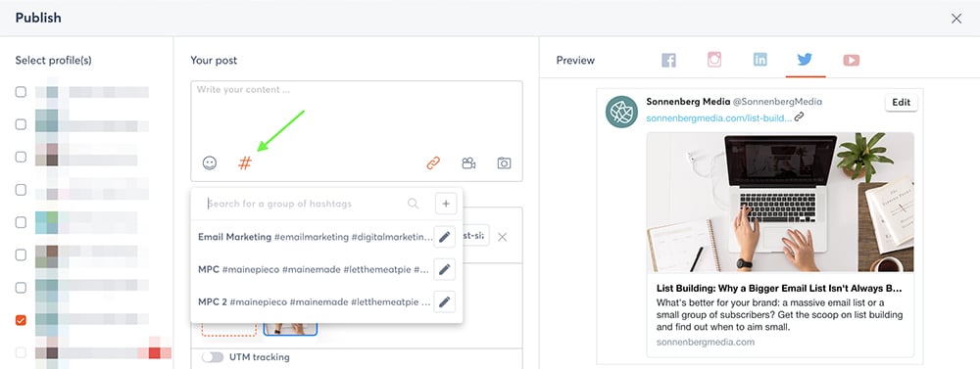Screen dimensions: 980x369
Task: Click the orange link icon
Action: point(433,162)
